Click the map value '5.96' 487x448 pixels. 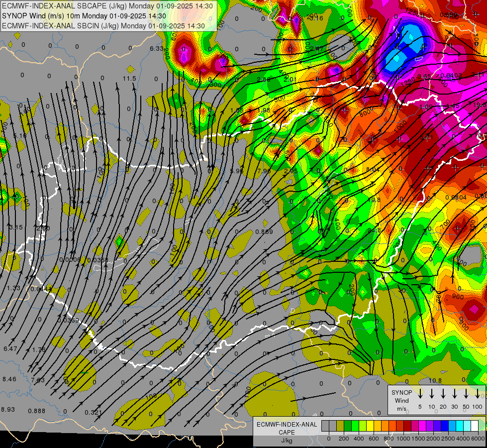tap(237, 171)
